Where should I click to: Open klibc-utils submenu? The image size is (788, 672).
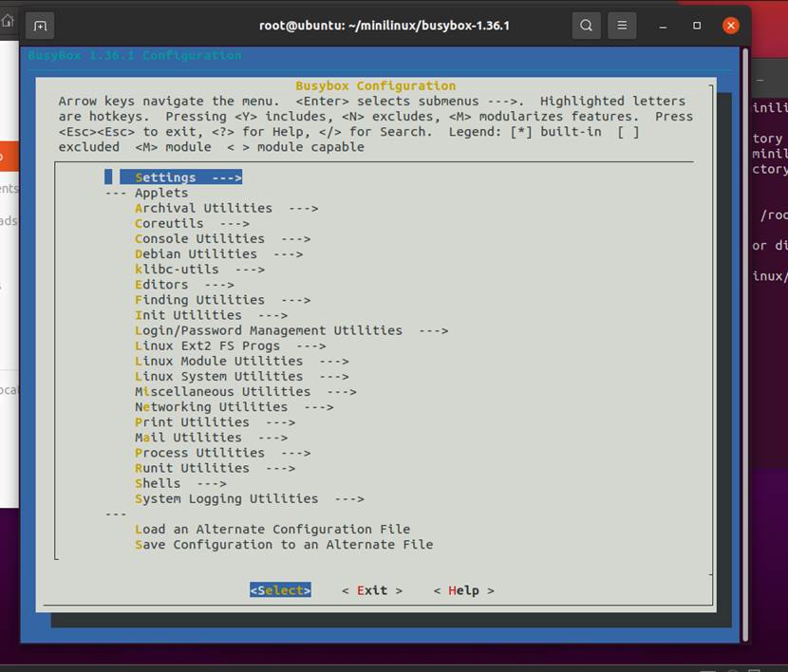(199, 270)
